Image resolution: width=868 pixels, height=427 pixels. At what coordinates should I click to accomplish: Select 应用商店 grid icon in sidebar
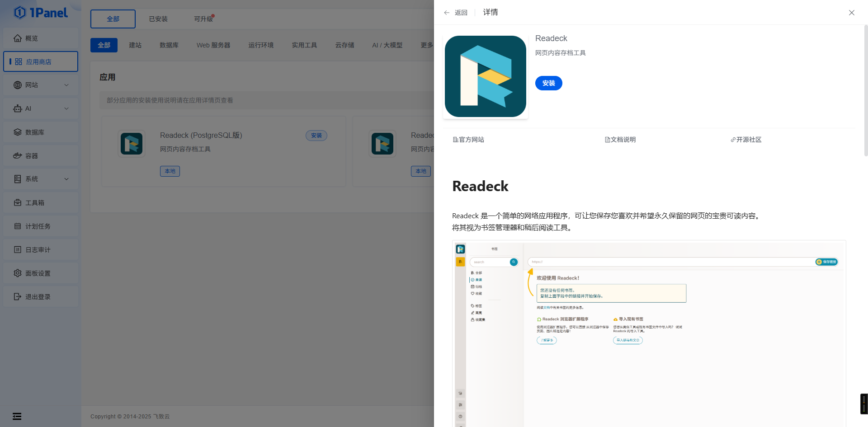19,62
